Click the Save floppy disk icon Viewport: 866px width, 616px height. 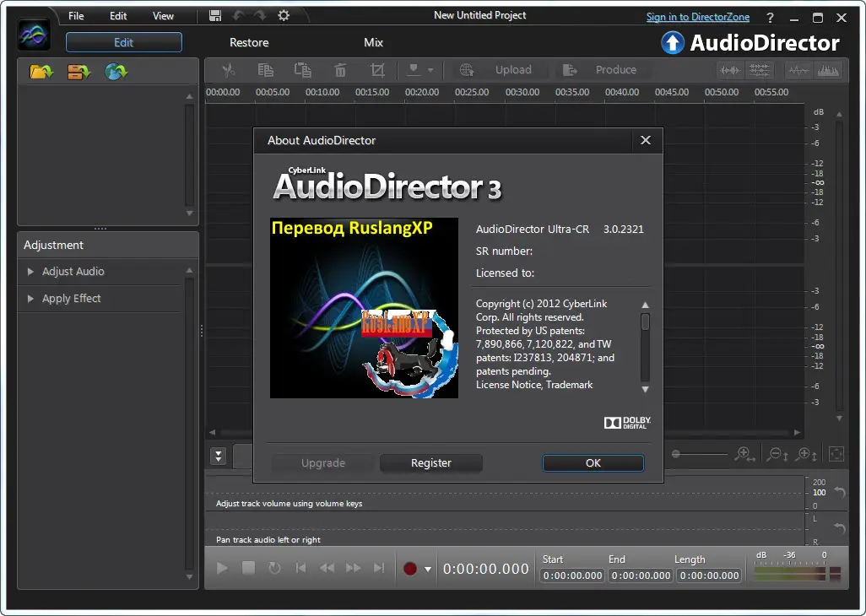(215, 15)
